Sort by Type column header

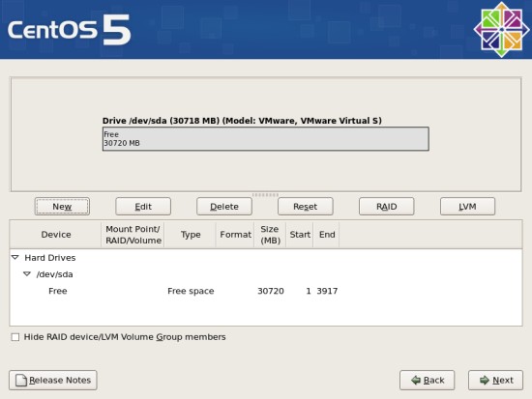tap(191, 235)
